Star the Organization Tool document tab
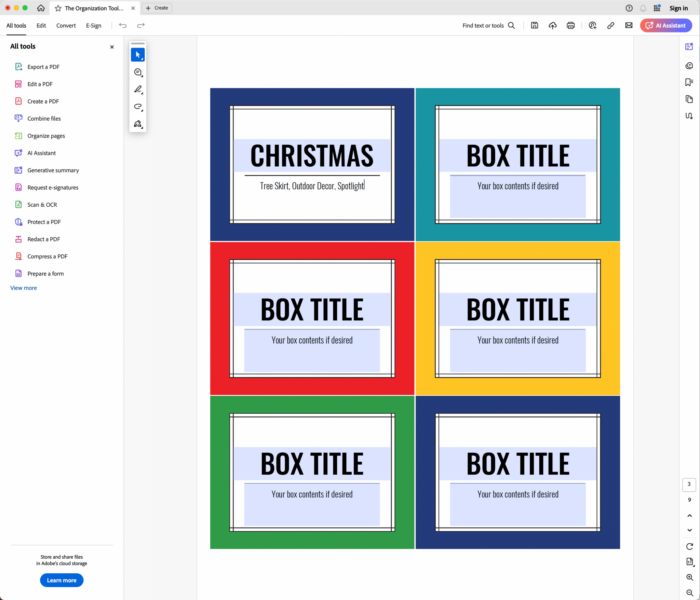 point(58,8)
